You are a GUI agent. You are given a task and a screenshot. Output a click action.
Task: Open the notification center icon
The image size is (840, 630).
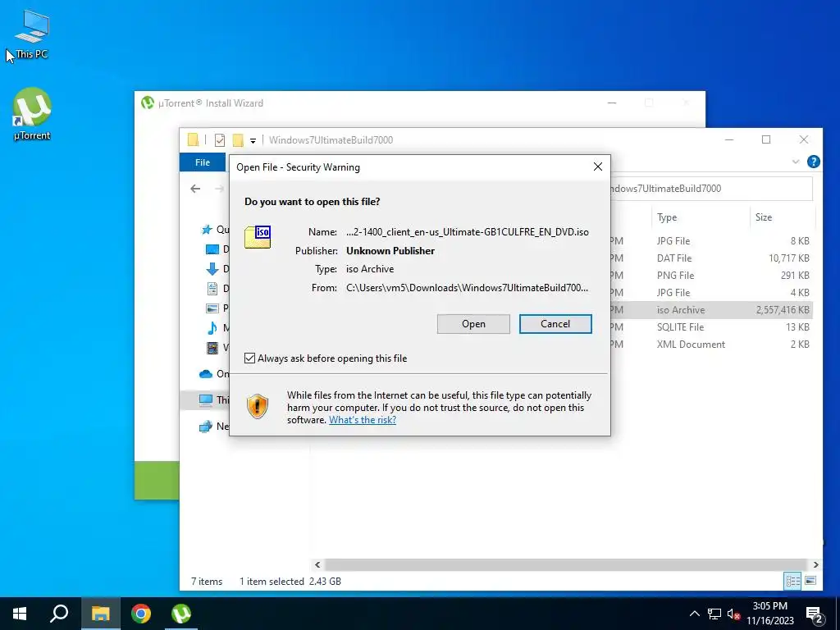(815, 615)
